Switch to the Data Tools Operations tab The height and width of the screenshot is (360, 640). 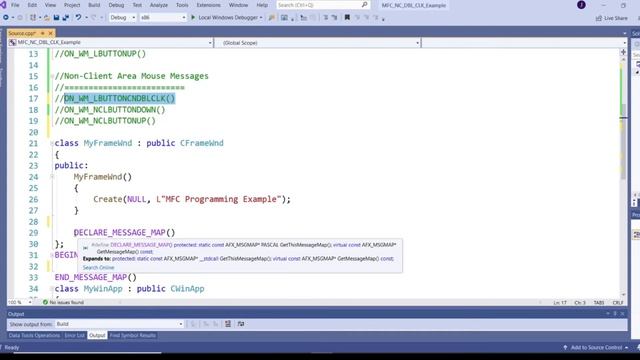pyautogui.click(x=34, y=336)
